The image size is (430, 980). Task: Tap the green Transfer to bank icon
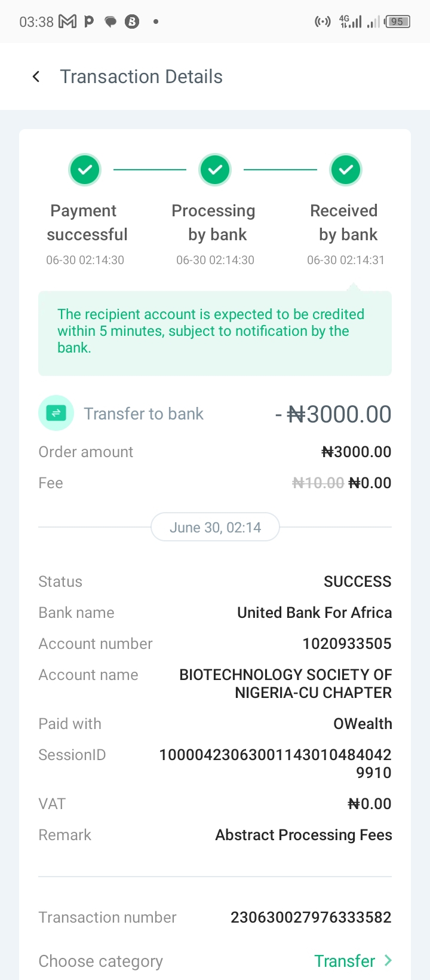[x=56, y=413]
